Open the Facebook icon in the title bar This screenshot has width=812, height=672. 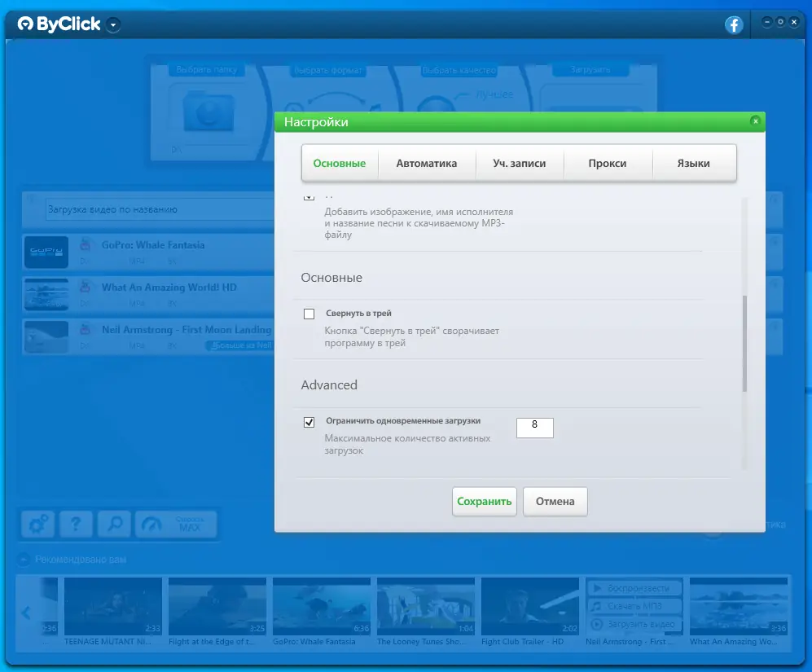tap(733, 24)
